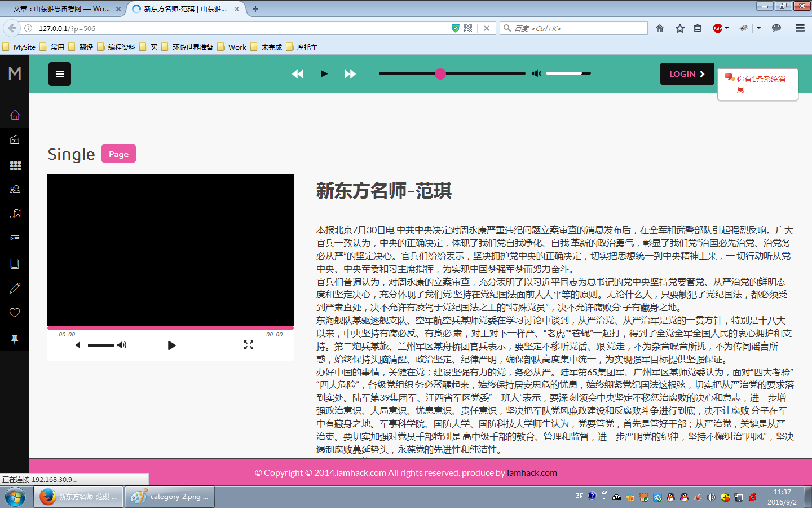Click the pink Page badge

[x=118, y=154]
